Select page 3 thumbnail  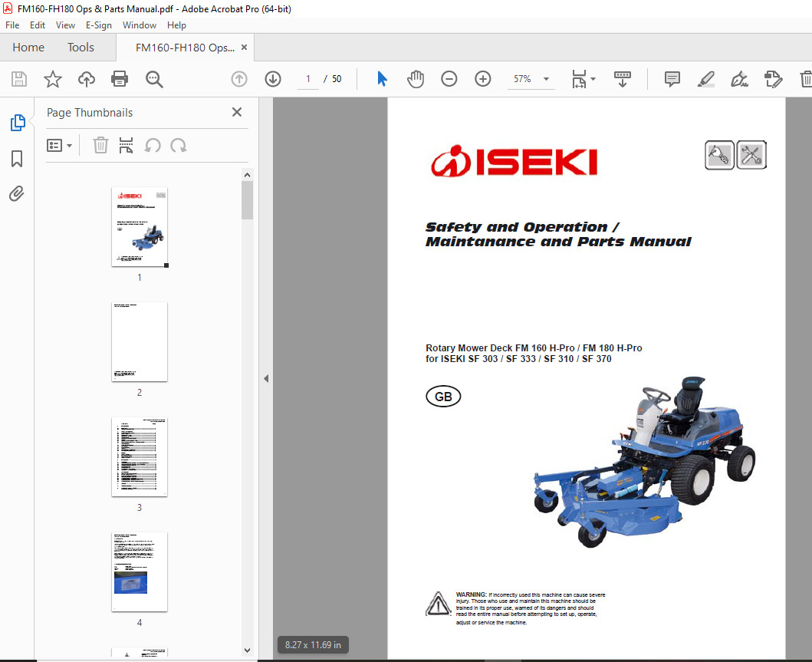point(140,457)
